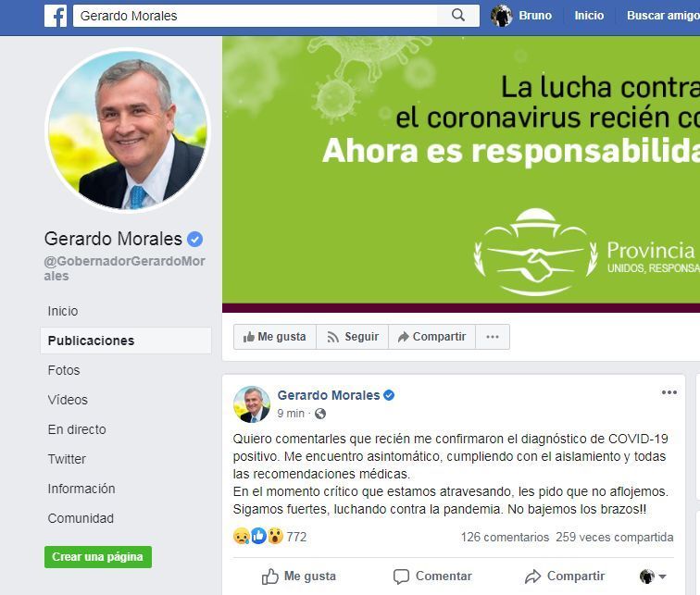Like the page with Me gusta button

coord(275,337)
